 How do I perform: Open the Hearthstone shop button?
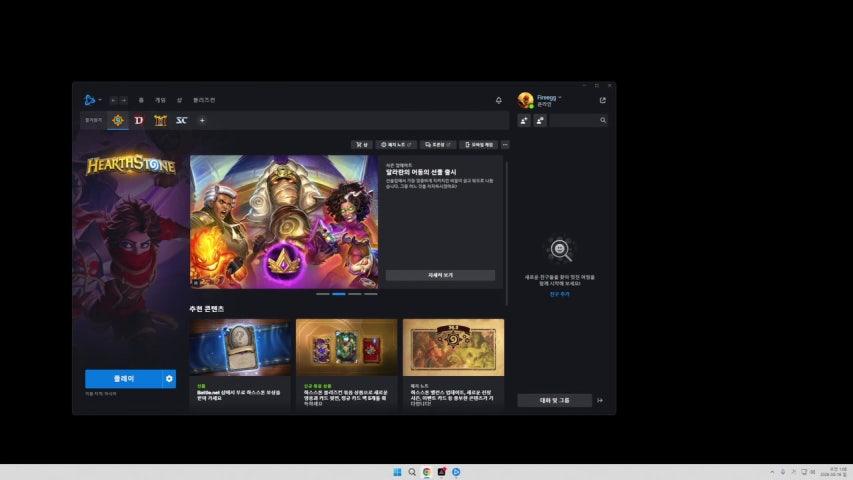pos(362,145)
